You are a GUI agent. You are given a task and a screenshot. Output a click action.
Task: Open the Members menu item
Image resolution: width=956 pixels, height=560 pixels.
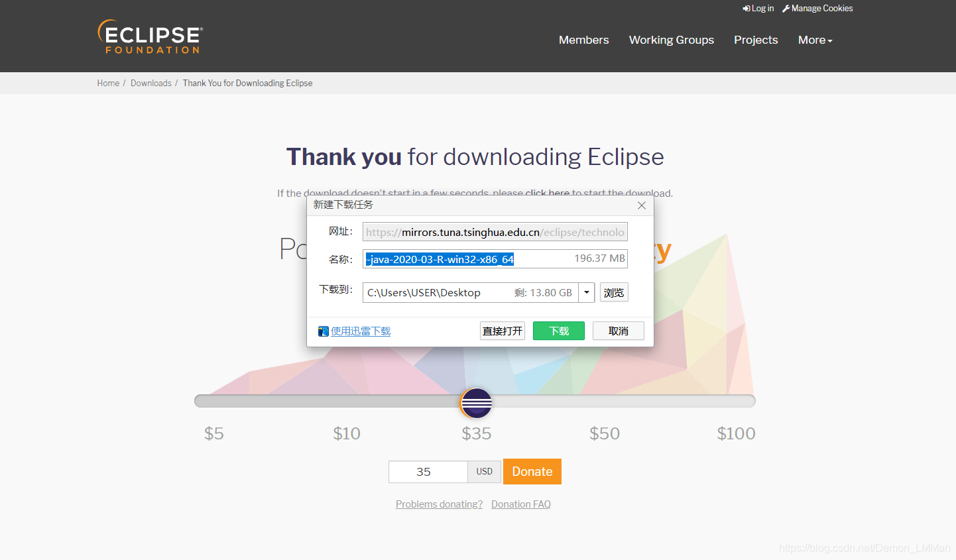coord(583,40)
